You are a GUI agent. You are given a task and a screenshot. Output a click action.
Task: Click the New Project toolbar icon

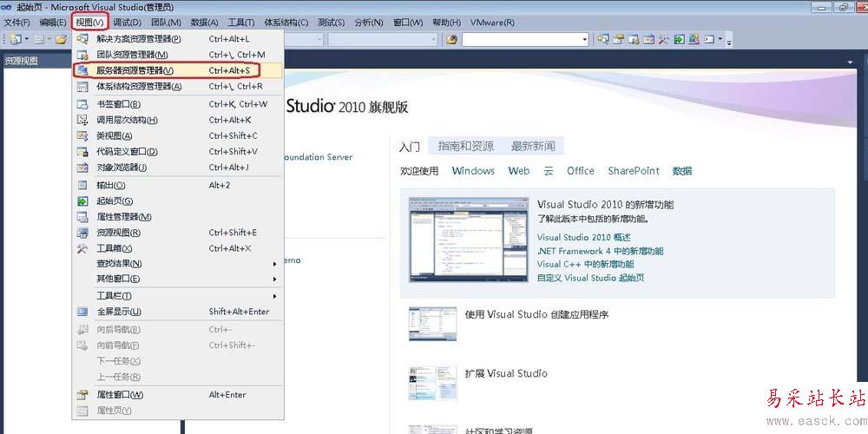click(x=16, y=39)
